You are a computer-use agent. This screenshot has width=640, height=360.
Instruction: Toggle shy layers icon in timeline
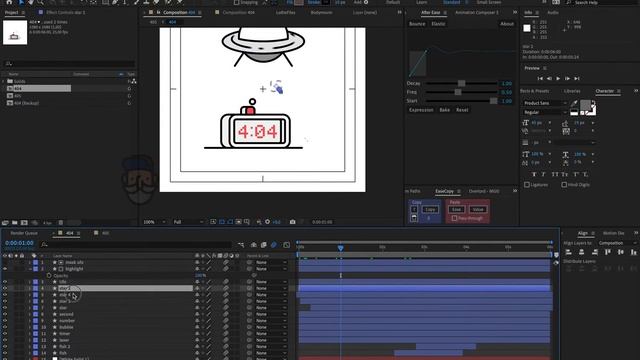pos(253,245)
